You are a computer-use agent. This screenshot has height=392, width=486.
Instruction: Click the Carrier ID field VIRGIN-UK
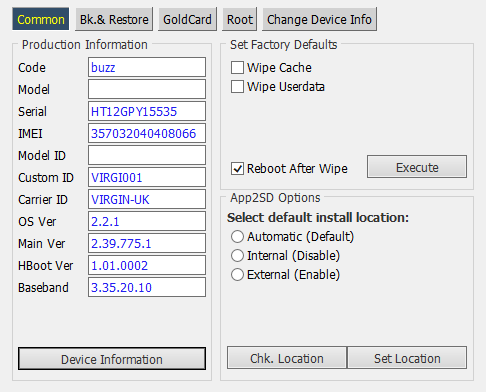coord(147,199)
